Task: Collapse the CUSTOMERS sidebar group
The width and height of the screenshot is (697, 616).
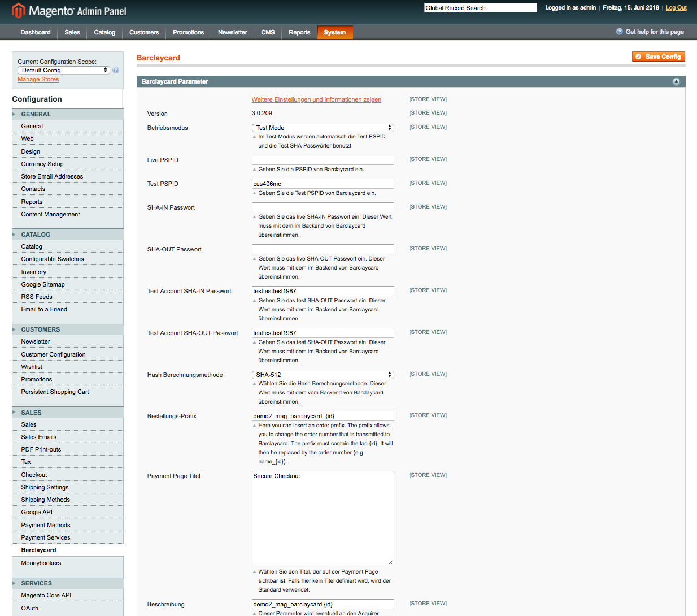Action: [68, 329]
